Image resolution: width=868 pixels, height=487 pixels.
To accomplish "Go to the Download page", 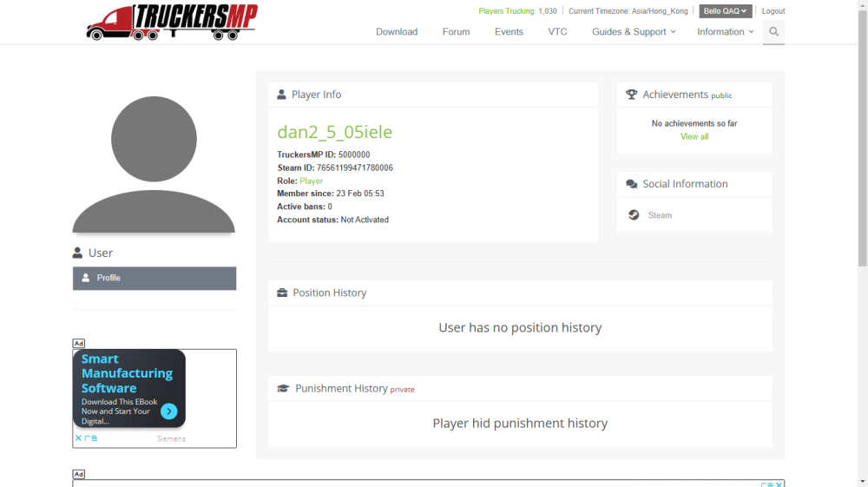I will click(x=397, y=32).
